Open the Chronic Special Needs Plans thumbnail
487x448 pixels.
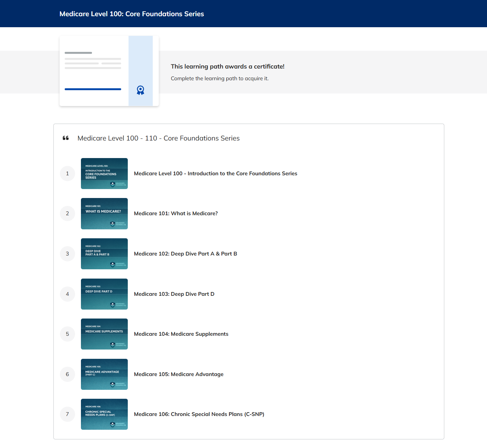pos(104,414)
